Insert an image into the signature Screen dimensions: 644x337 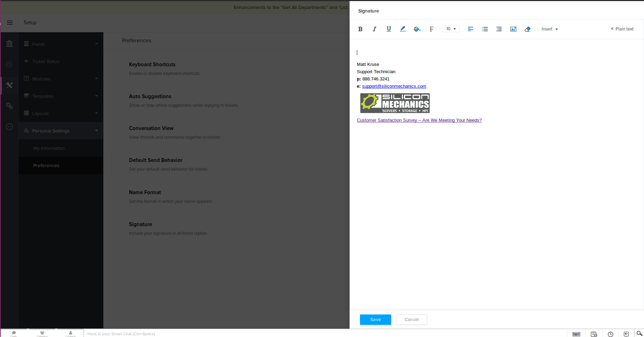click(513, 29)
